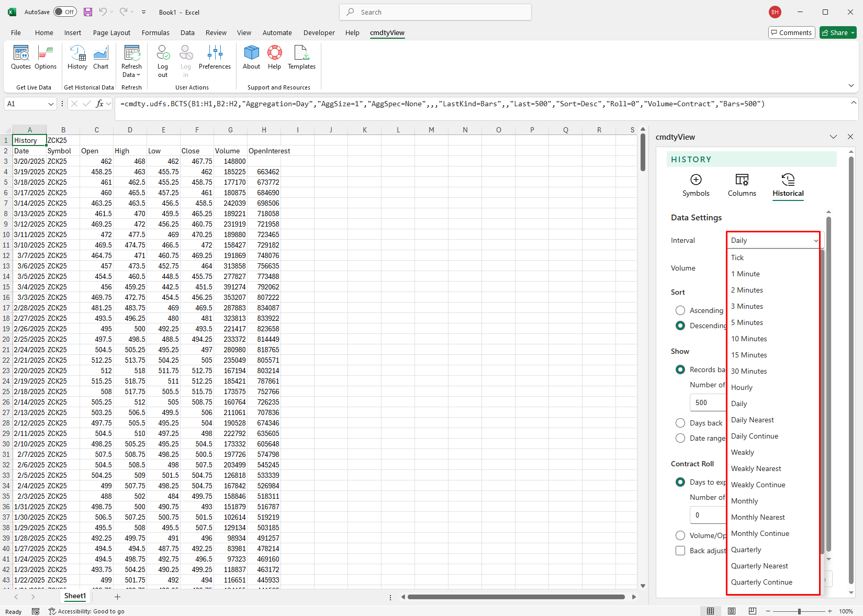Click the Insert Function fx icon
Viewport: 863px width, 616px height.
click(x=99, y=104)
